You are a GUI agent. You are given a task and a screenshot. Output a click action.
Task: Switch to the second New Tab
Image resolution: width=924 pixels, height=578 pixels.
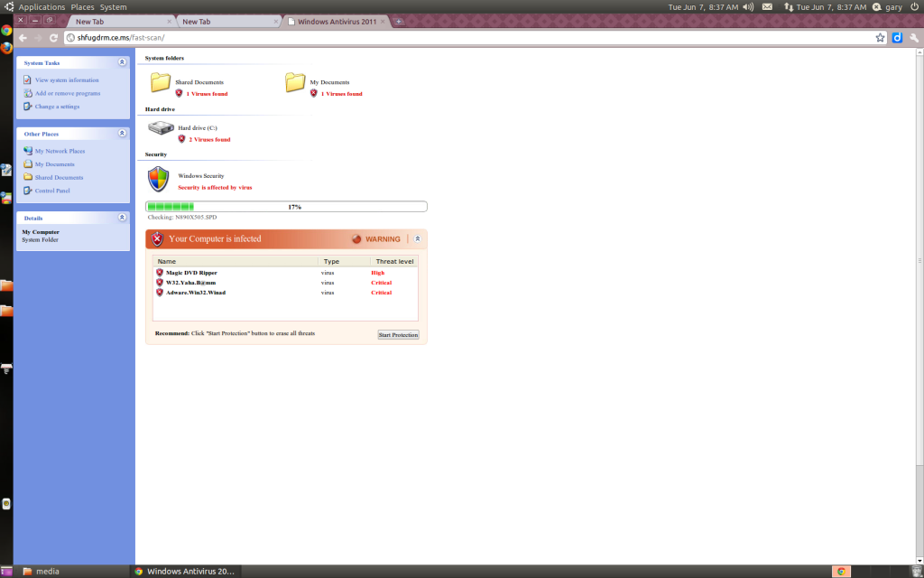(228, 22)
